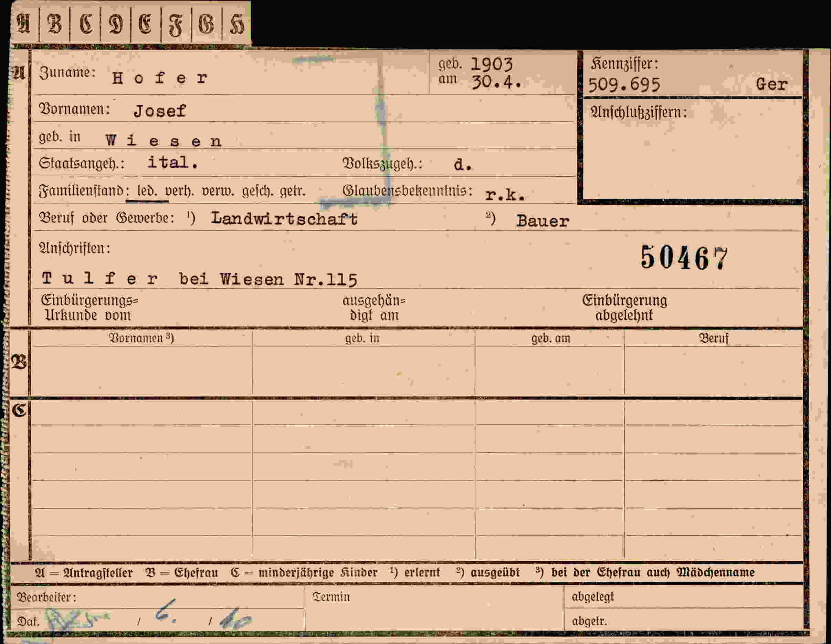This screenshot has height=644, width=831.
Task: Click 'Nr.115' in the address line
Action: point(325,280)
